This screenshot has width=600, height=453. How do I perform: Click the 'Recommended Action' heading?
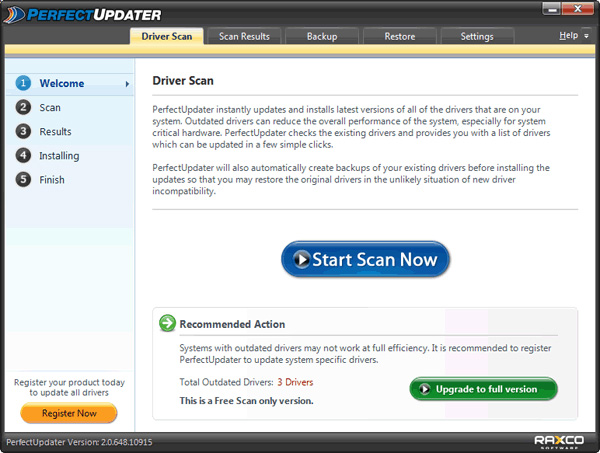click(x=232, y=324)
